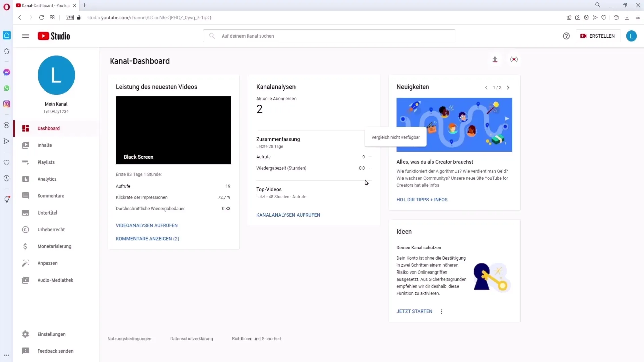Navigate to previous Neuigkeiten slide

pyautogui.click(x=486, y=87)
